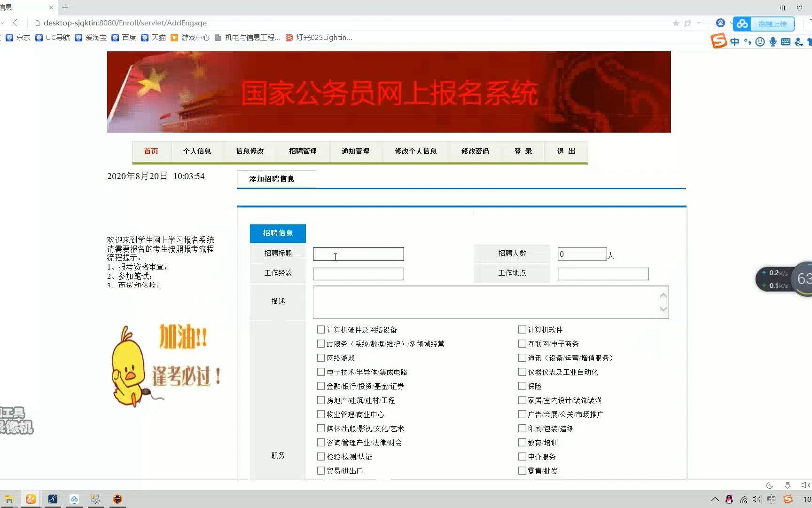812x508 pixels.
Task: Click the down scroll arrow of the description box
Action: tap(663, 310)
